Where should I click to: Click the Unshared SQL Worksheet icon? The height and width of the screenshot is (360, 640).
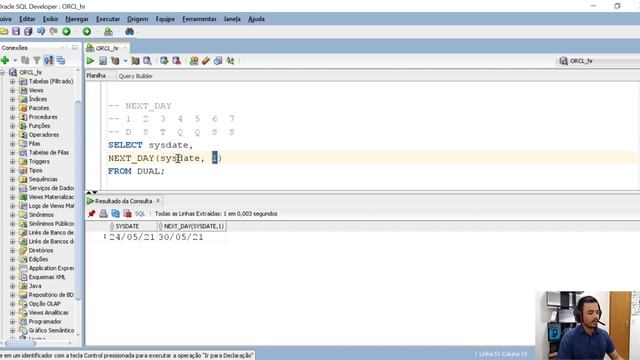(194, 61)
